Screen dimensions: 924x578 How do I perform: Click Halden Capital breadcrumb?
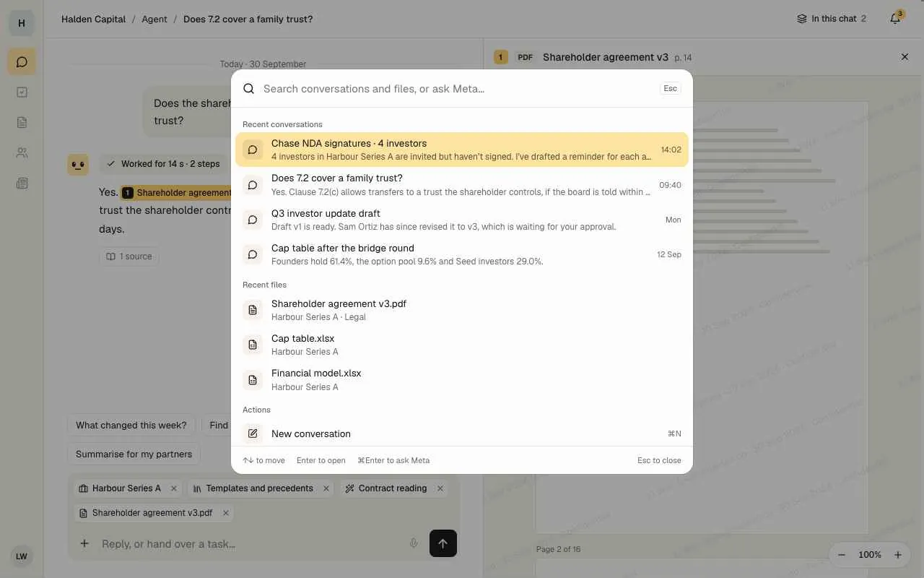93,19
